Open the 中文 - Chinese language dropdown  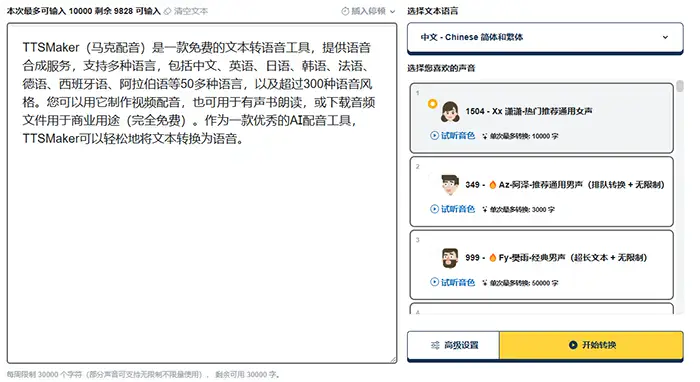click(x=545, y=37)
